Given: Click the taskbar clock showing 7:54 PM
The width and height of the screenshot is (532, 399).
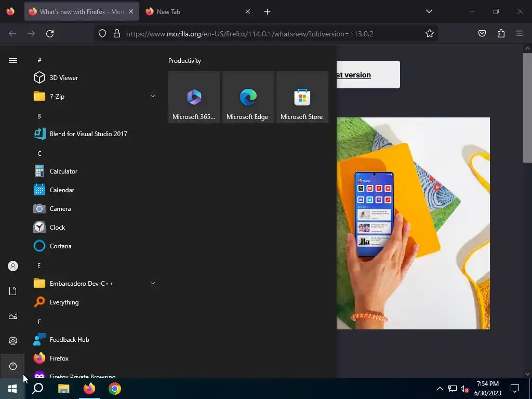Looking at the screenshot, I should click(487, 389).
